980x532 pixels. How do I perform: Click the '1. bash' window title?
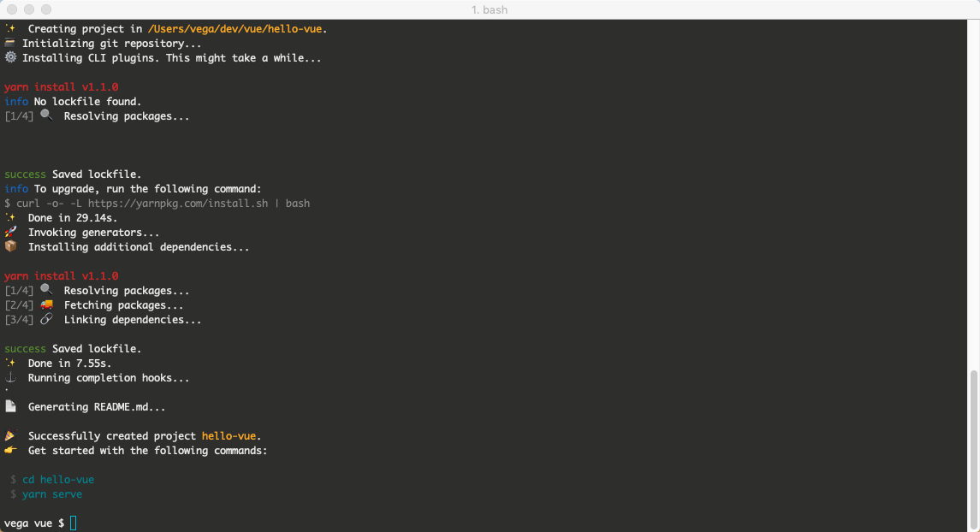click(490, 9)
